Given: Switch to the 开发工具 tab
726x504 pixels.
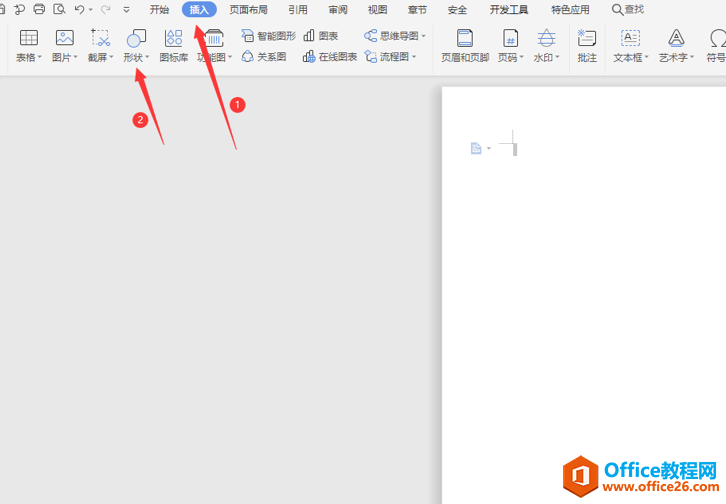Looking at the screenshot, I should [x=509, y=10].
